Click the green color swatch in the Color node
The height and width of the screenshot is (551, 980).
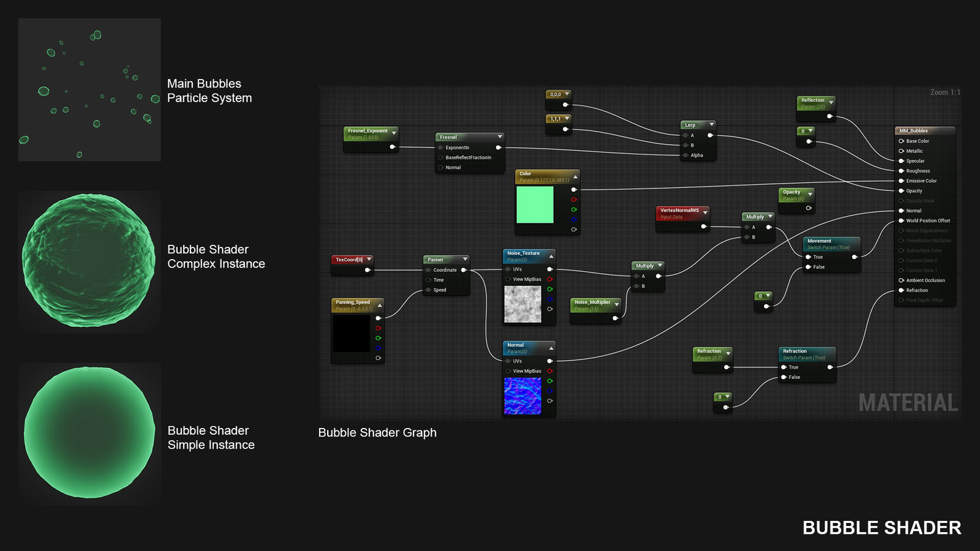(535, 205)
